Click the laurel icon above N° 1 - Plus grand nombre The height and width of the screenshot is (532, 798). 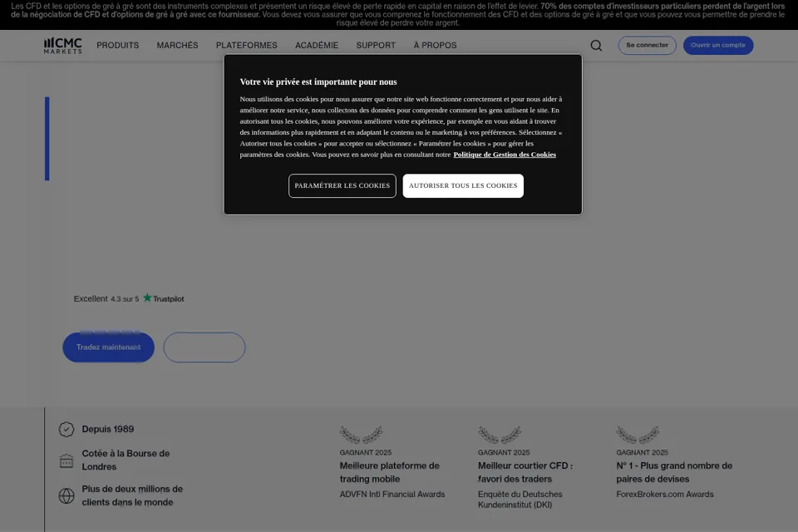click(638, 434)
